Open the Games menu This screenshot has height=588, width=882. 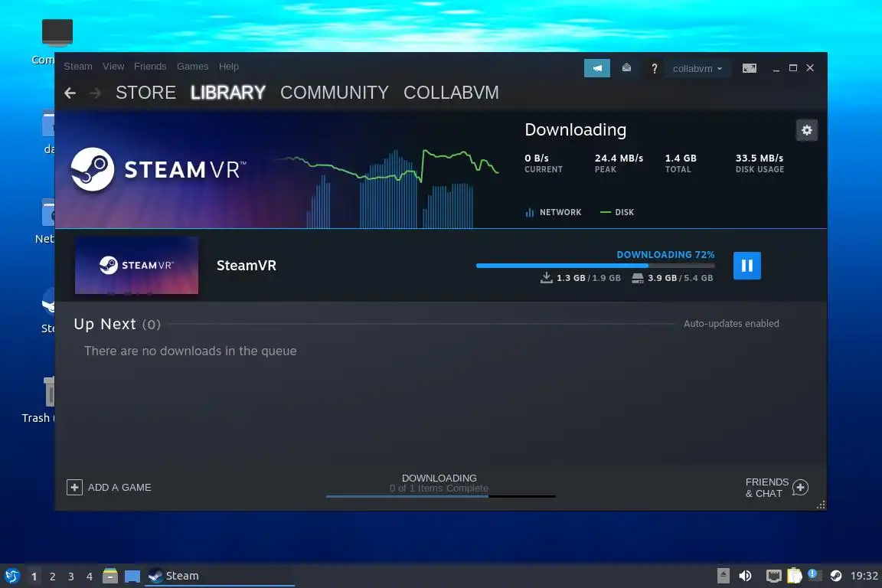(192, 67)
